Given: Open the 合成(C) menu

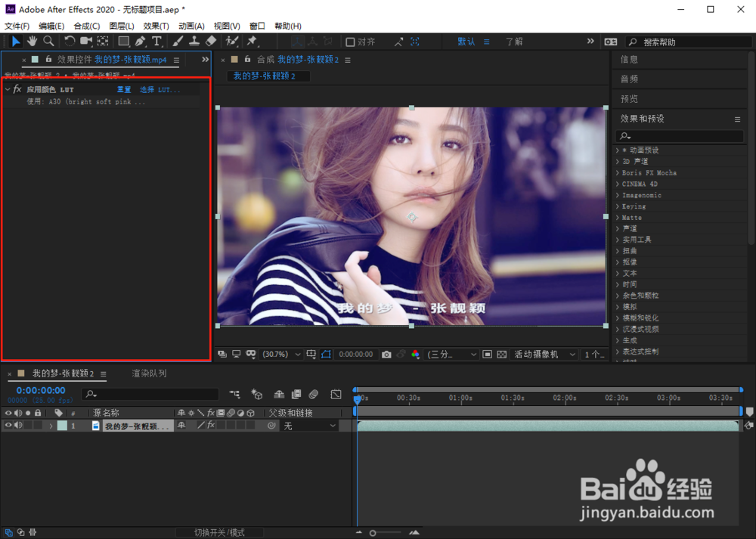Looking at the screenshot, I should 87,26.
